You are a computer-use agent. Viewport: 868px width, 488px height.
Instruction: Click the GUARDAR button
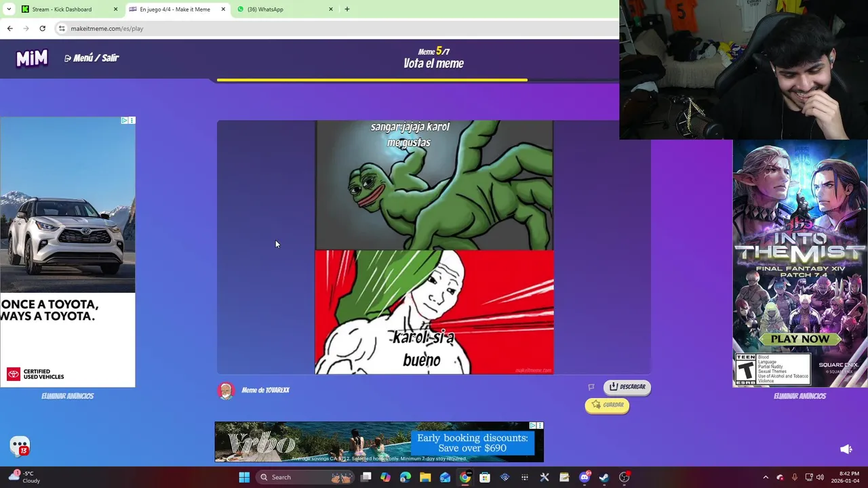pos(607,405)
